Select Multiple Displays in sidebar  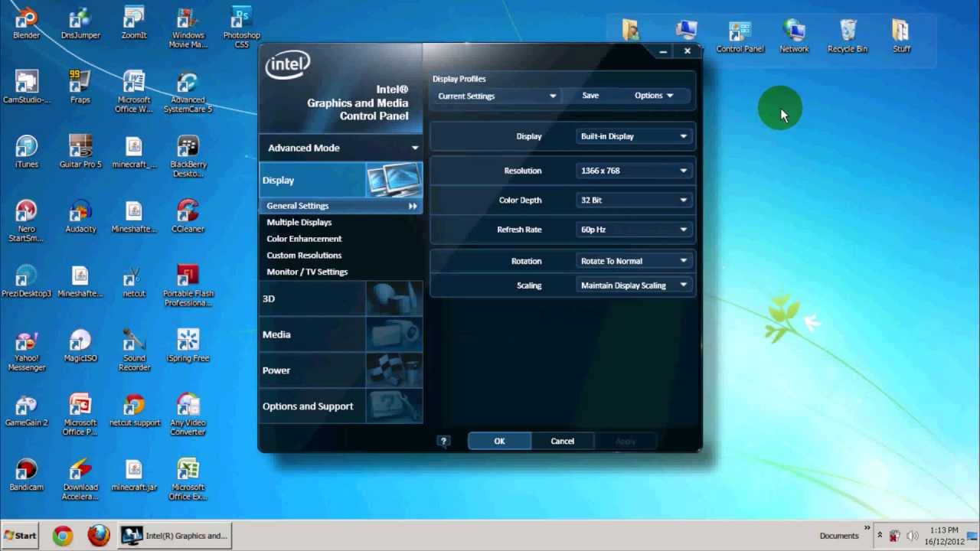pos(299,222)
